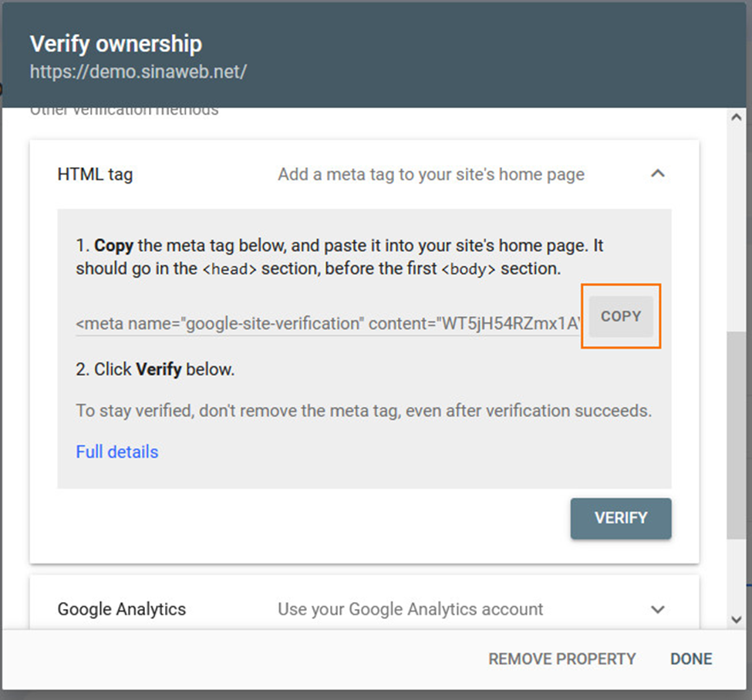Click the demo.sinaweb.net URL in header
This screenshot has height=700, width=752.
[138, 72]
